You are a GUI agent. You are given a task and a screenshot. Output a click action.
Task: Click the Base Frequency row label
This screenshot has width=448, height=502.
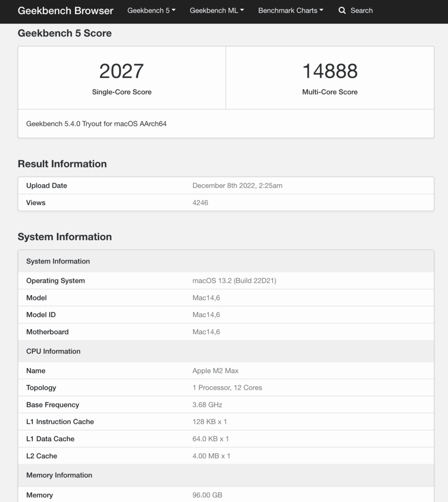coord(53,405)
